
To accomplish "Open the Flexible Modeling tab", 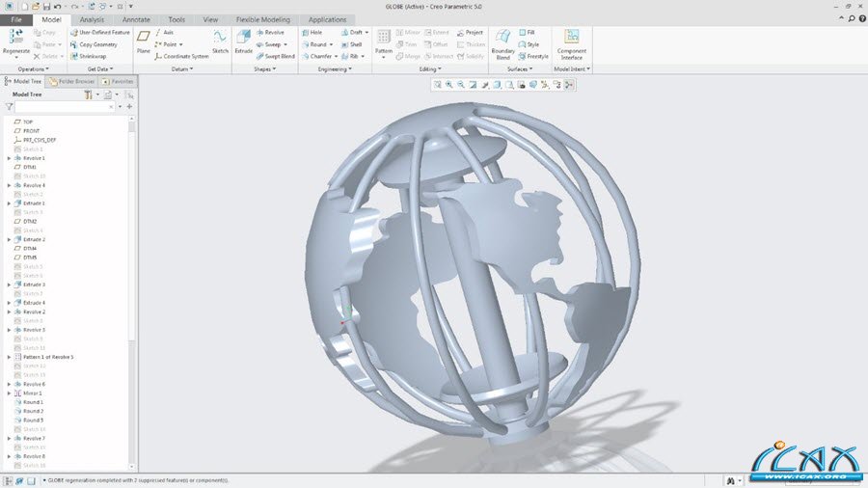I will [262, 19].
